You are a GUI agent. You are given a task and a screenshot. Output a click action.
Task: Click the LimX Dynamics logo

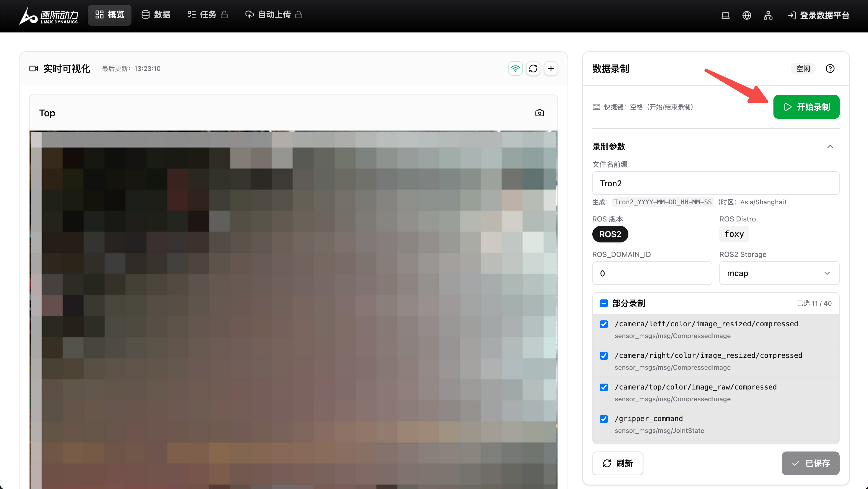[48, 15]
